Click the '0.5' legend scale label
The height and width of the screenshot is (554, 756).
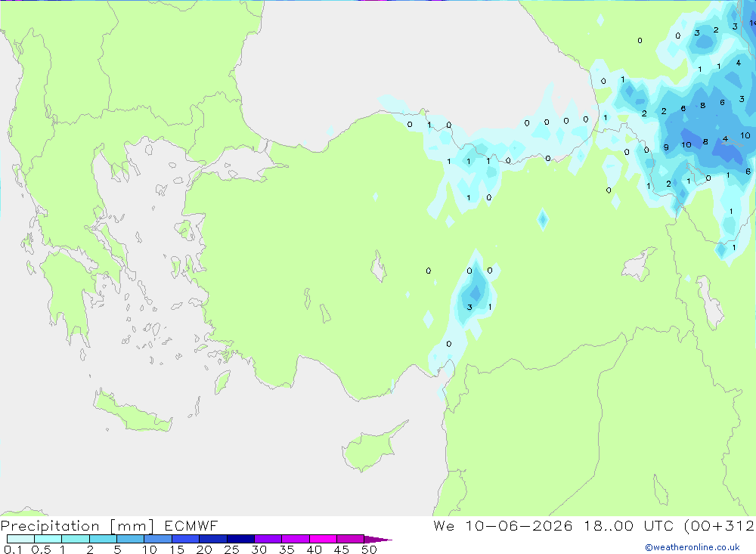[x=41, y=549]
